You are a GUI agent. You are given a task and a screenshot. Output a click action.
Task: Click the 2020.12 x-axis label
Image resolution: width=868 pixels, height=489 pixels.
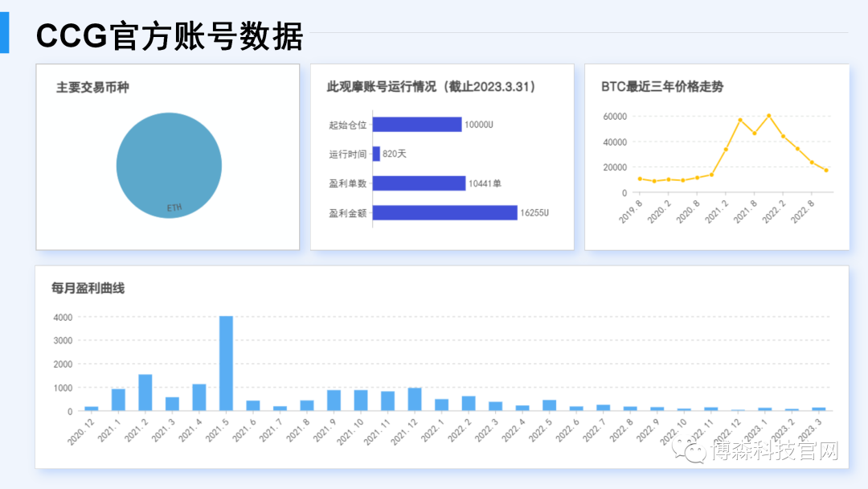click(81, 432)
